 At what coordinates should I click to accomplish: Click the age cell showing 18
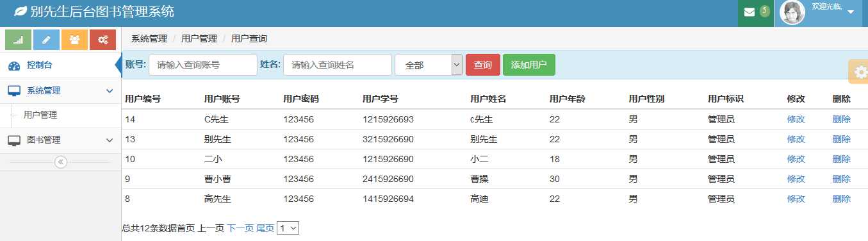[x=555, y=159]
